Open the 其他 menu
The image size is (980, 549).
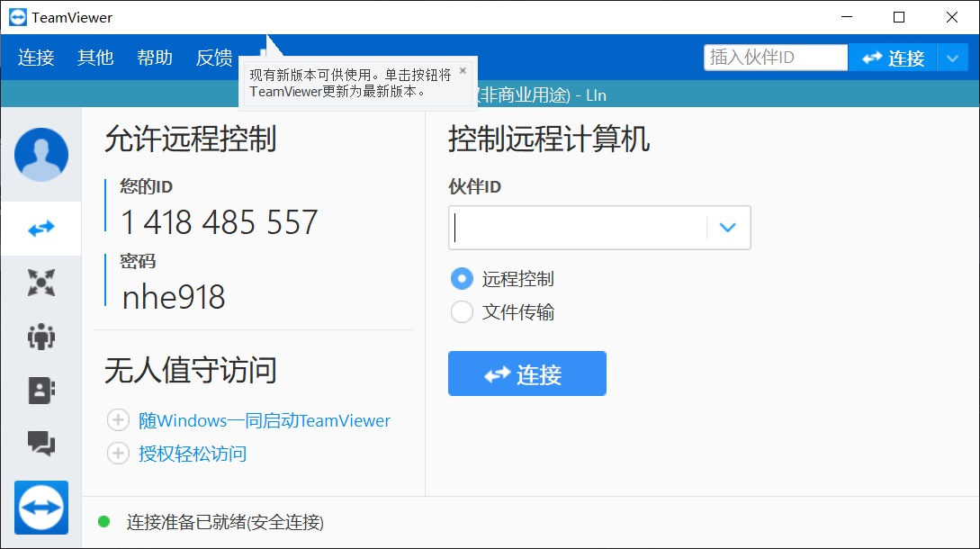click(95, 58)
